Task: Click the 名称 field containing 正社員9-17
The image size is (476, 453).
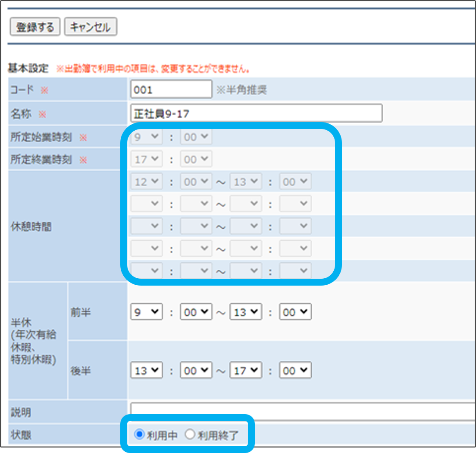Action: [256, 113]
